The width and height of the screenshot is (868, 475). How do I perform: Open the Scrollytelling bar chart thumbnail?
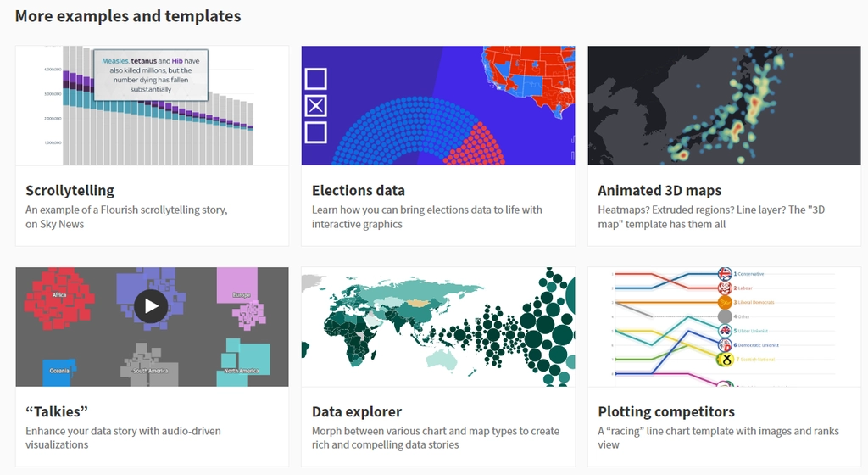click(153, 105)
